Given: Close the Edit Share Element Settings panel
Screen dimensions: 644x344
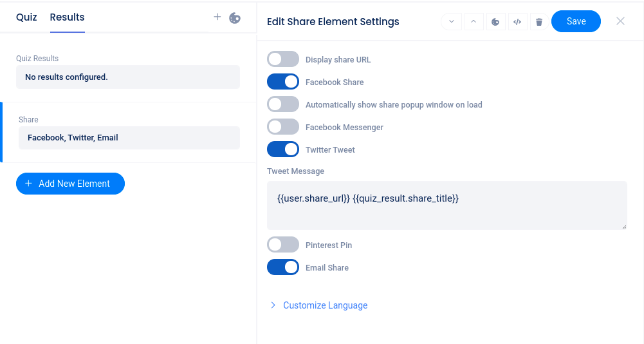Looking at the screenshot, I should [x=620, y=21].
